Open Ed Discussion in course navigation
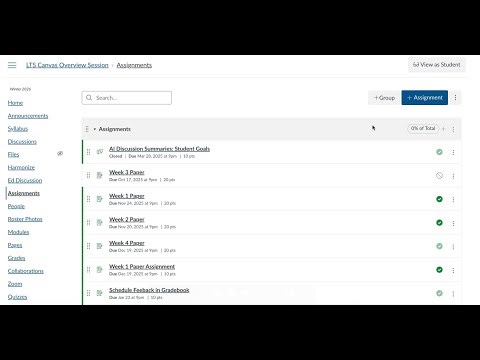Viewport: 480px width, 360px height. [25, 180]
